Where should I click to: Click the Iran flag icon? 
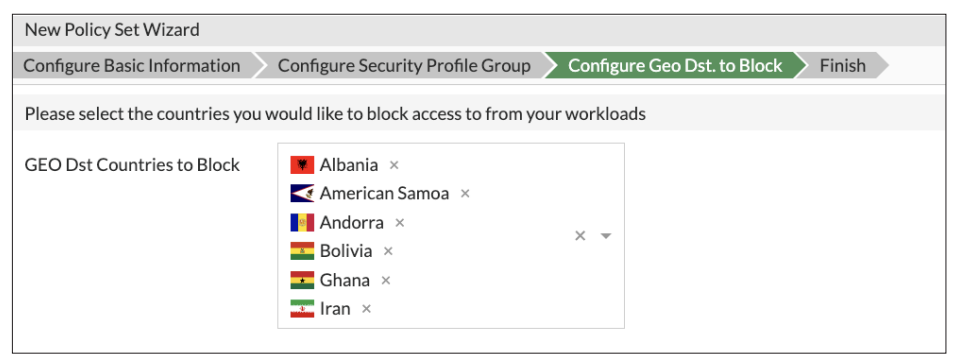coord(302,309)
